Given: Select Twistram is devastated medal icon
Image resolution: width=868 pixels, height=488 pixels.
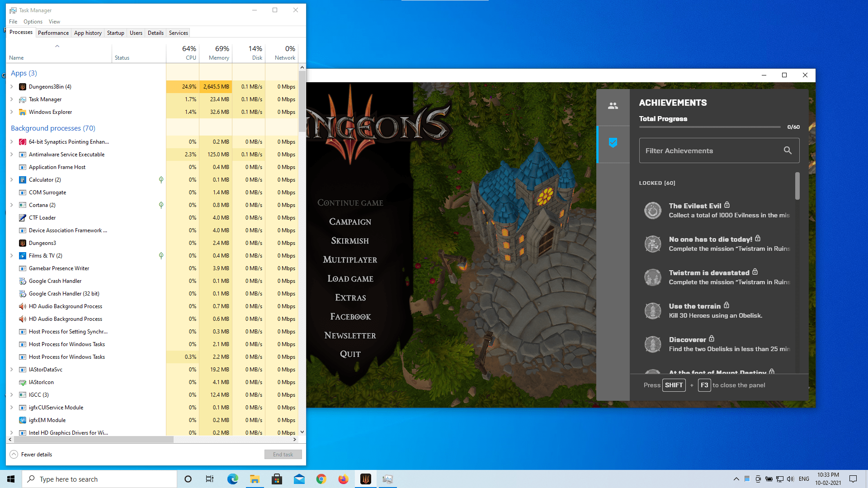Looking at the screenshot, I should [653, 277].
